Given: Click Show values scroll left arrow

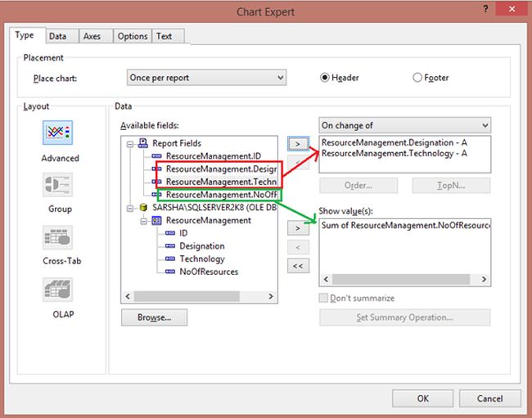Looking at the screenshot, I should tap(326, 279).
